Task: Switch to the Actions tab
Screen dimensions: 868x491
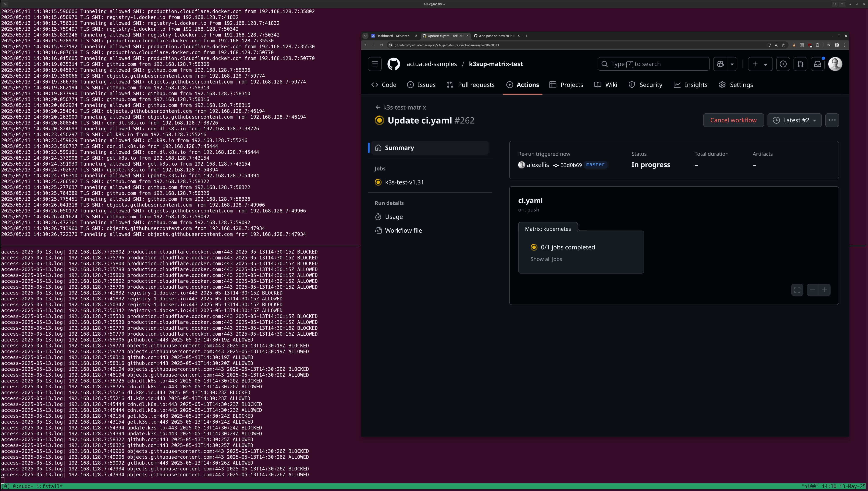Action: click(x=523, y=85)
